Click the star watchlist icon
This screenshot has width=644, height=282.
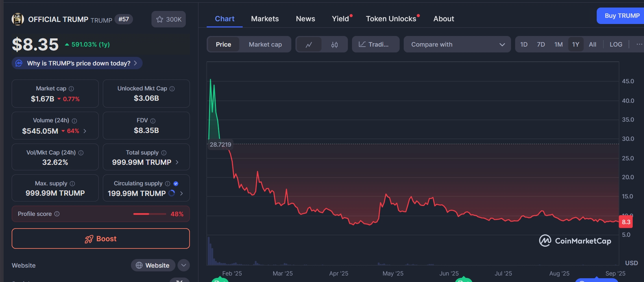(x=160, y=20)
